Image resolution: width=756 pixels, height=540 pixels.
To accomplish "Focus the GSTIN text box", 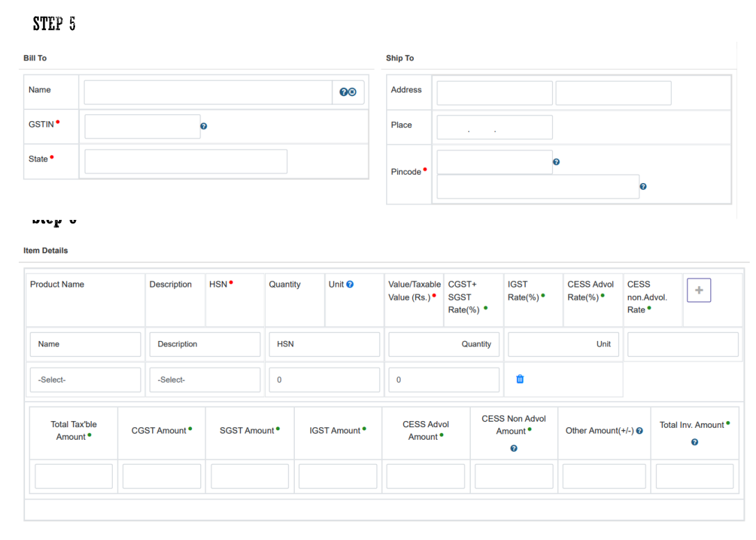I will 143,127.
